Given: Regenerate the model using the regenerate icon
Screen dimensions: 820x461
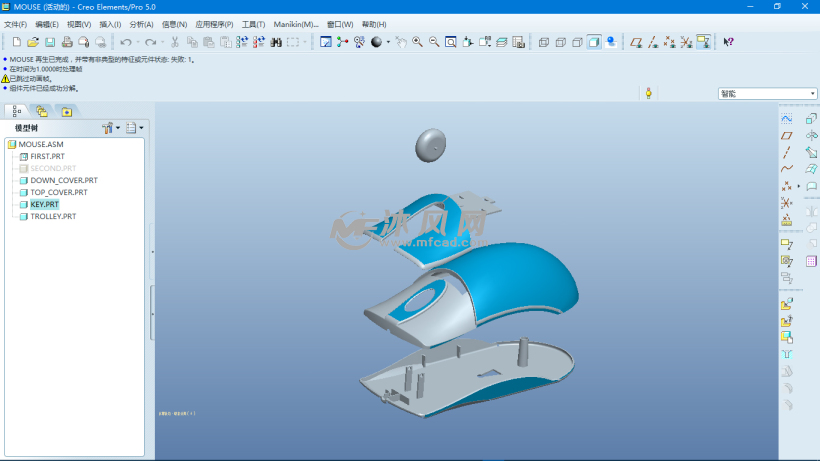Looking at the screenshot, I should (242, 42).
